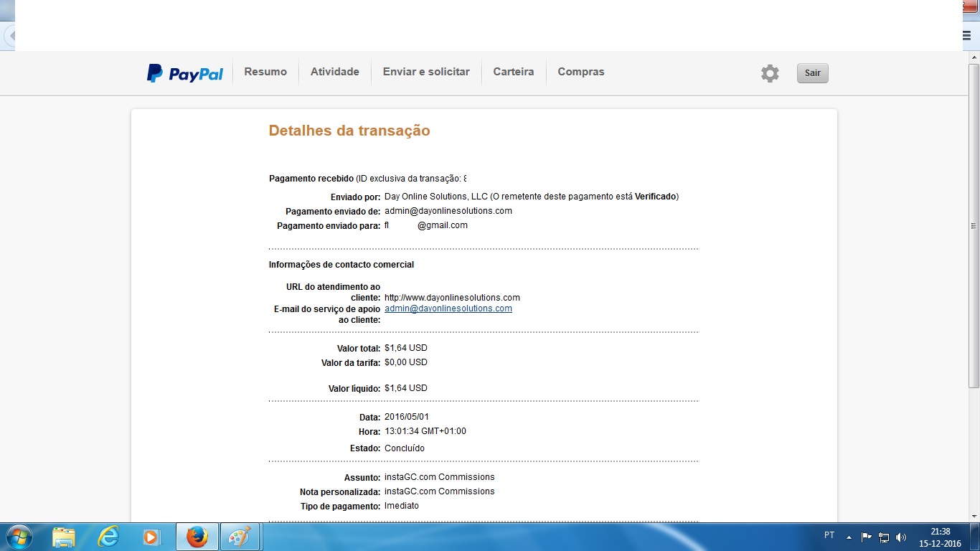Select the URL http://www.dayonlinesolutions.com
This screenshot has height=551, width=980.
(452, 298)
